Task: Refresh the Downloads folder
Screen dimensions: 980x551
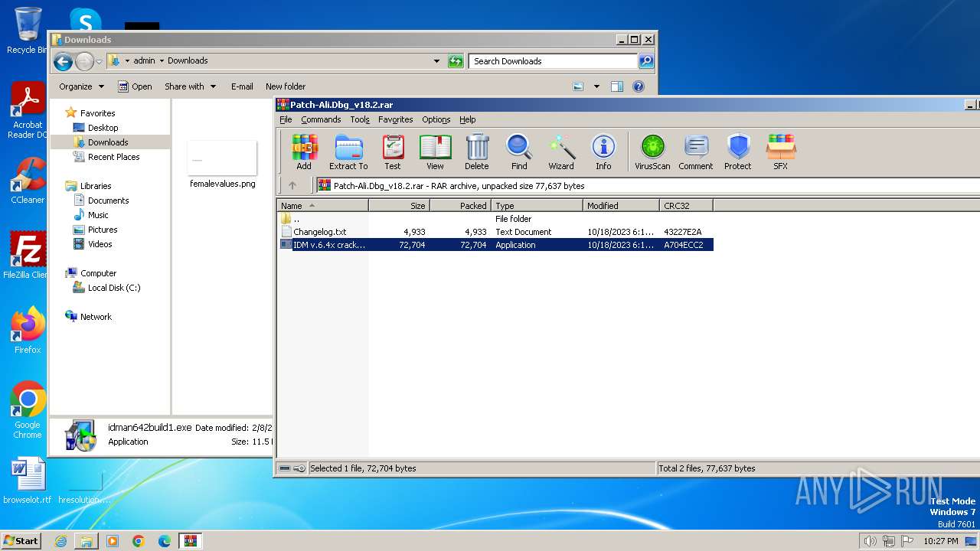Action: [456, 61]
